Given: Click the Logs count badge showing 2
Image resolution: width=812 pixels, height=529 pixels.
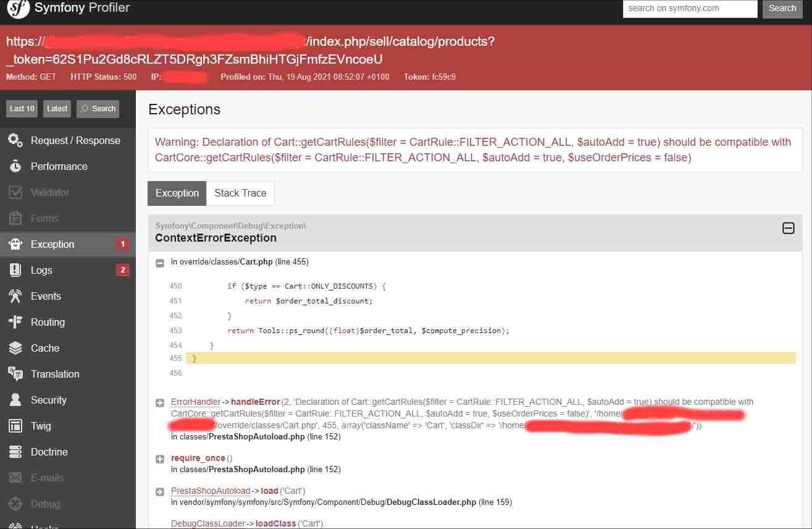Looking at the screenshot, I should (122, 270).
